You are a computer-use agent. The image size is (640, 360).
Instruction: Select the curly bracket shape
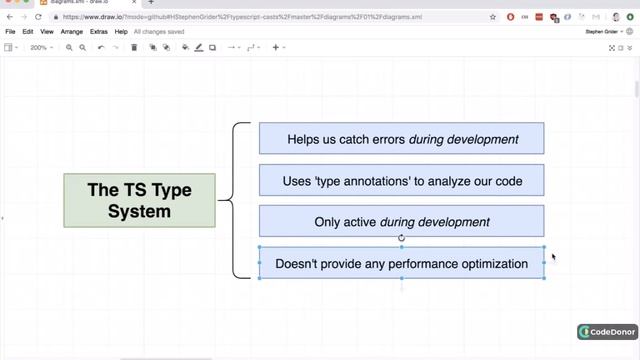point(235,200)
